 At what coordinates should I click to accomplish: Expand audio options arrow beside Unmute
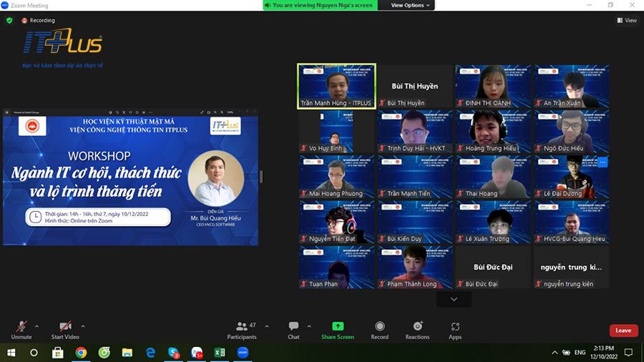[40, 326]
